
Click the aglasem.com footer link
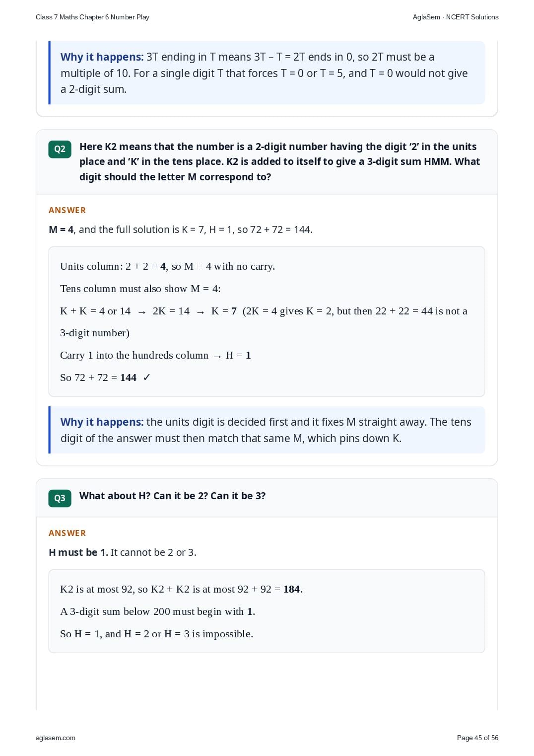(56, 738)
